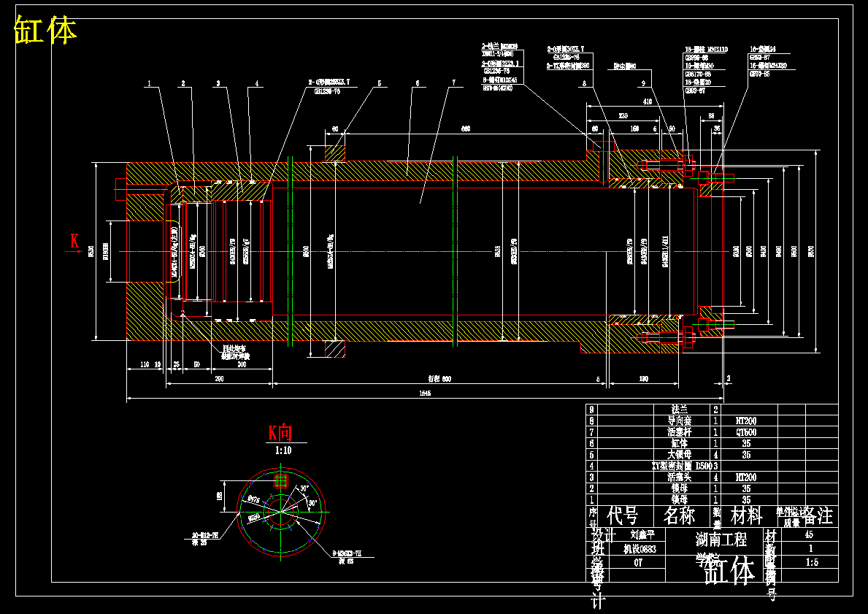Click the 代号 column header
This screenshot has width=868, height=614.
tap(623, 516)
